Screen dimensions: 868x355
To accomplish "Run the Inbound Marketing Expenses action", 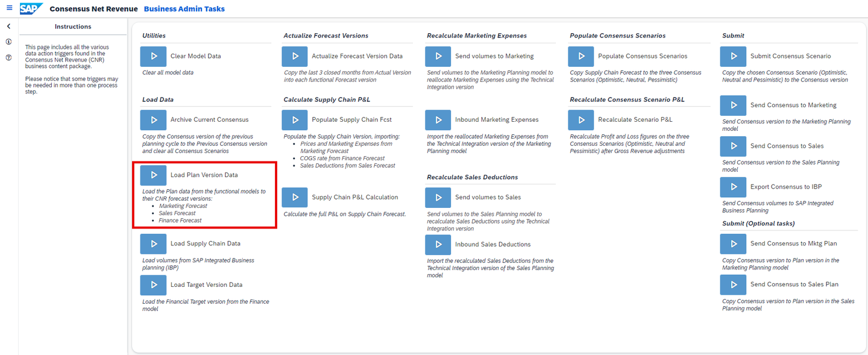I will tap(438, 120).
